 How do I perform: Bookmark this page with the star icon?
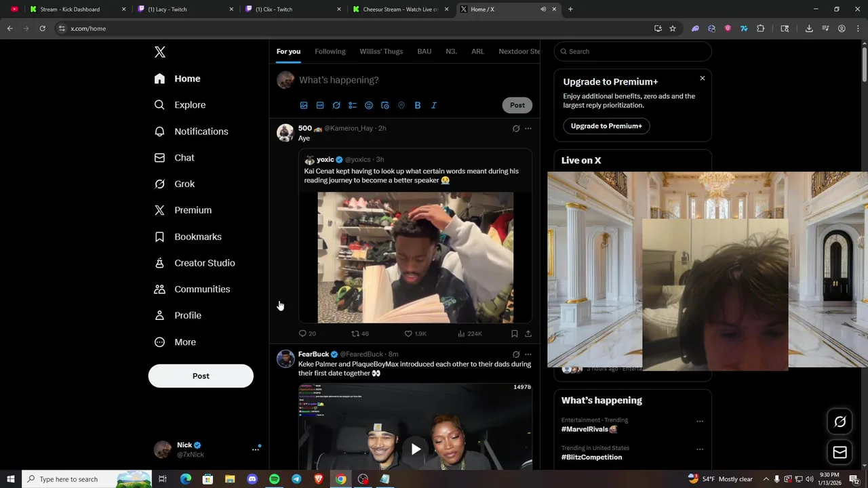673,28
